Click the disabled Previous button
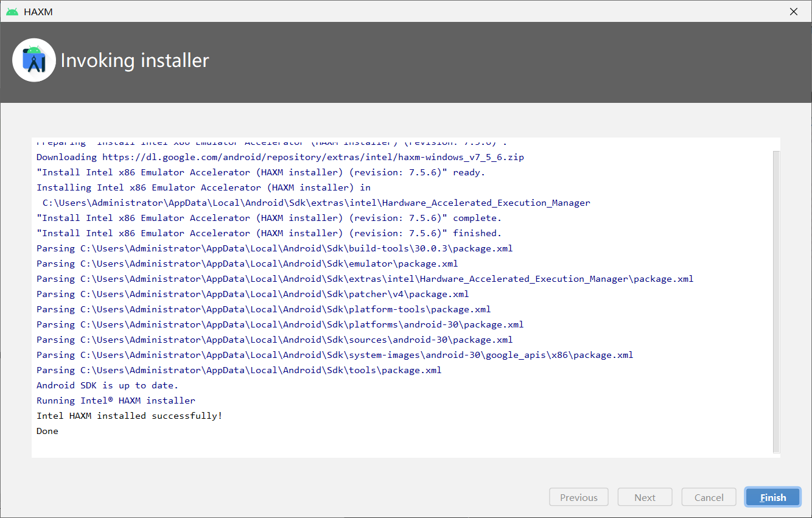812x518 pixels. 579,497
